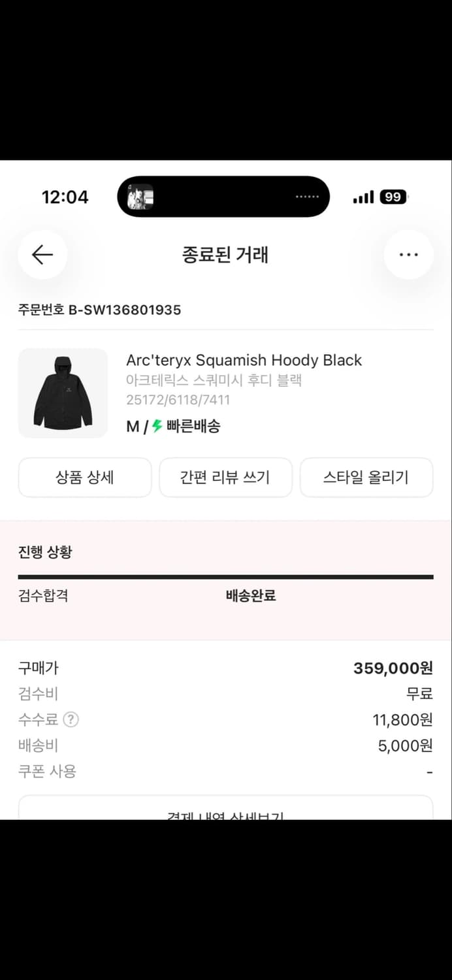Tap the size label M

(132, 427)
